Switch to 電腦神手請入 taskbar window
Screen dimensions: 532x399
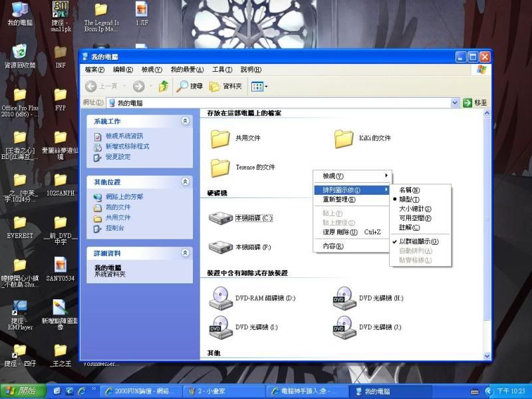(x=307, y=391)
